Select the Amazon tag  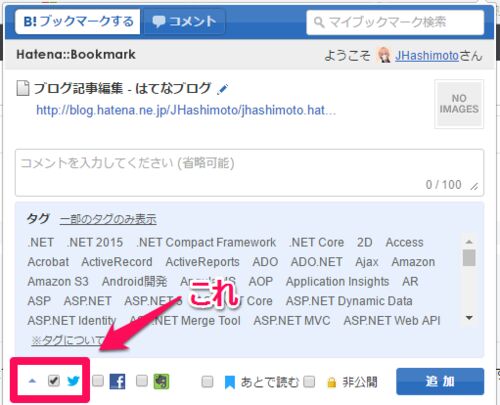(x=413, y=262)
